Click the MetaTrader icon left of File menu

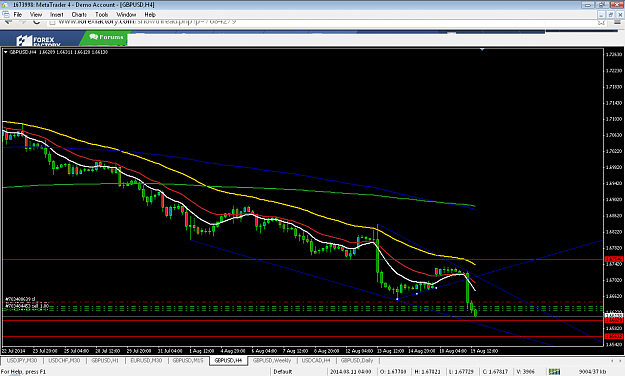[6, 14]
